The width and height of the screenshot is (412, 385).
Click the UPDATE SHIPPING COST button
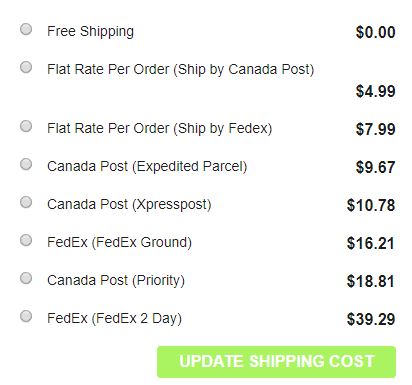[x=276, y=362]
